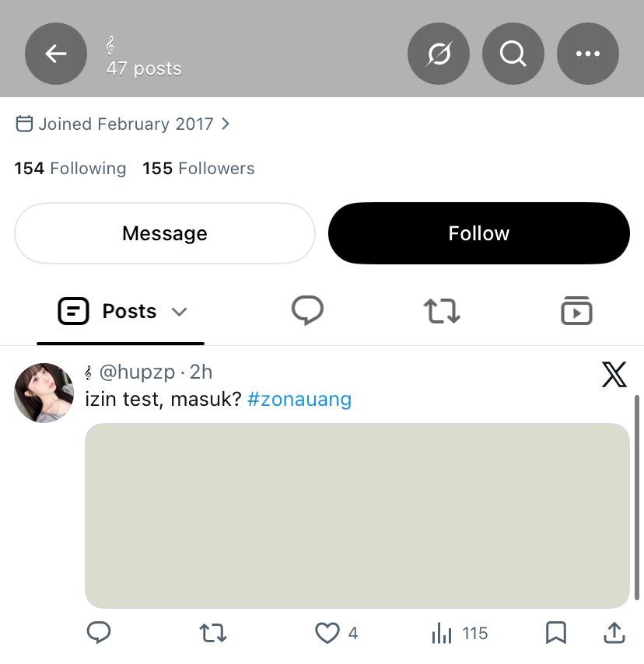The height and width of the screenshot is (664, 644).
Task: Open Message to this user
Action: point(165,233)
